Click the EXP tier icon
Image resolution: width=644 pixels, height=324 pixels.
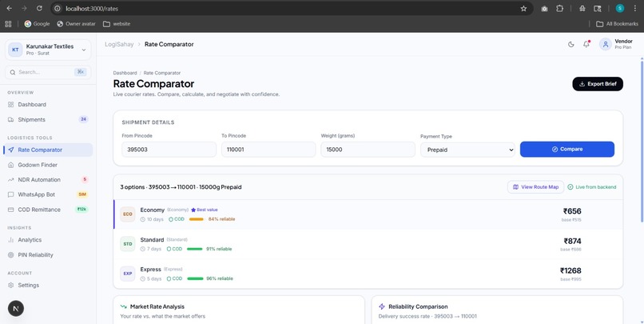coord(128,274)
